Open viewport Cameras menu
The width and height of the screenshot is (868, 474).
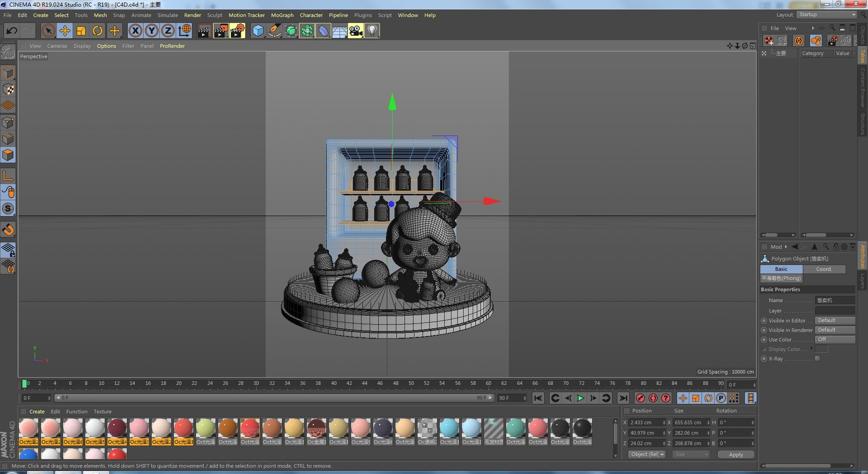click(x=57, y=46)
